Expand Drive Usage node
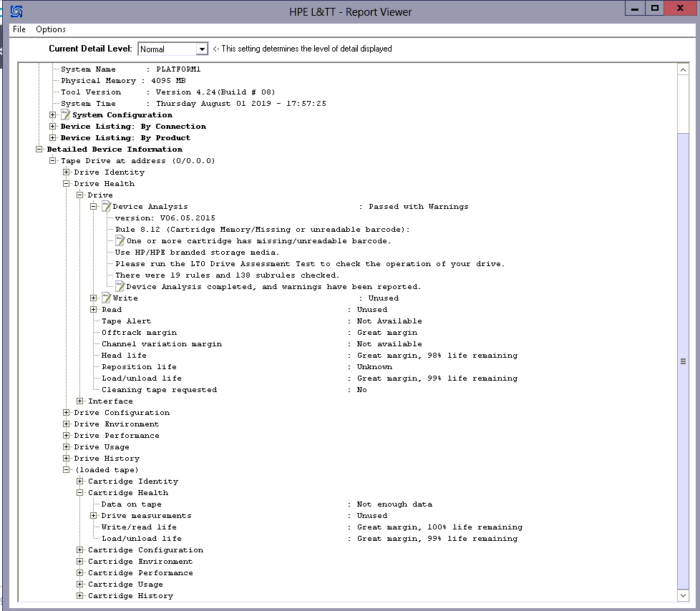Image resolution: width=700 pixels, height=611 pixels. click(x=66, y=446)
